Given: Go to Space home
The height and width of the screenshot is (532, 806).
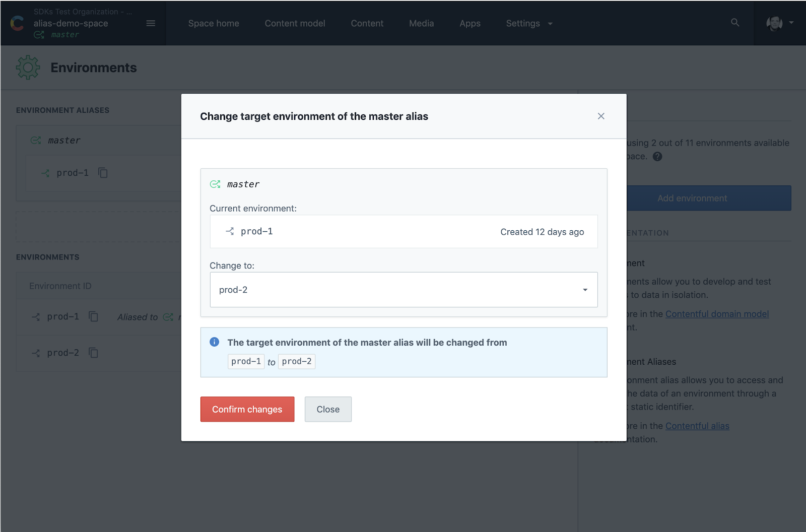Looking at the screenshot, I should click(214, 23).
